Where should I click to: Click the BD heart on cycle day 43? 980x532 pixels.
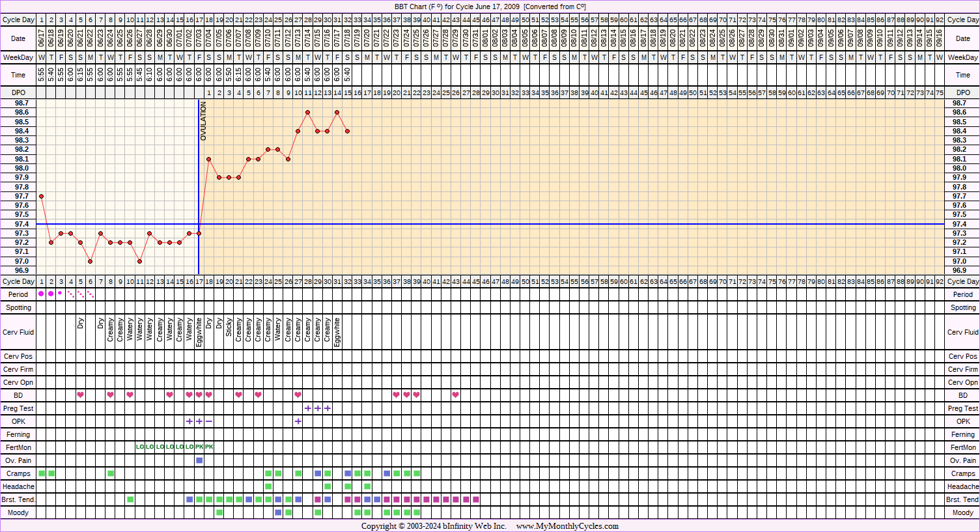(456, 395)
